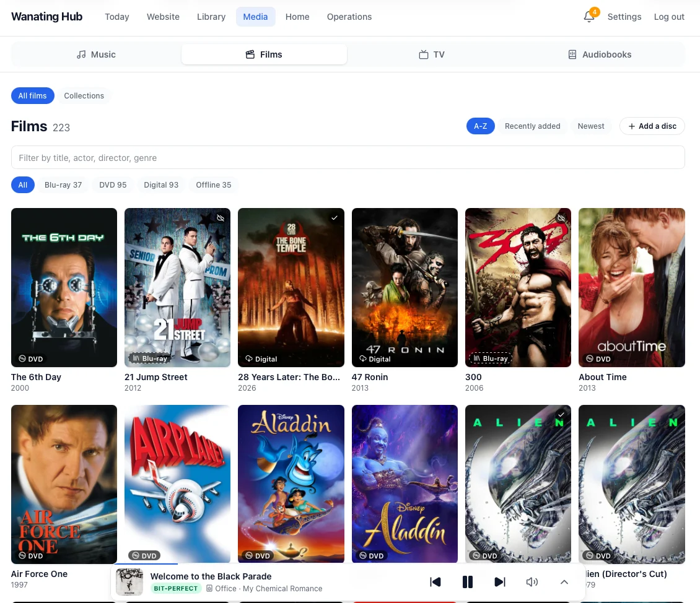Click the Black Parade album art
This screenshot has width=700, height=603.
tap(129, 582)
